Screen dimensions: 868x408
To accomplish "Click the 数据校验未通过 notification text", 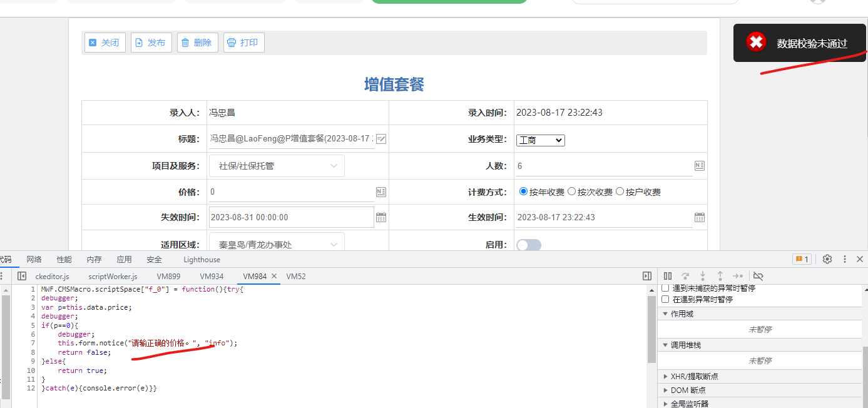I will point(812,43).
